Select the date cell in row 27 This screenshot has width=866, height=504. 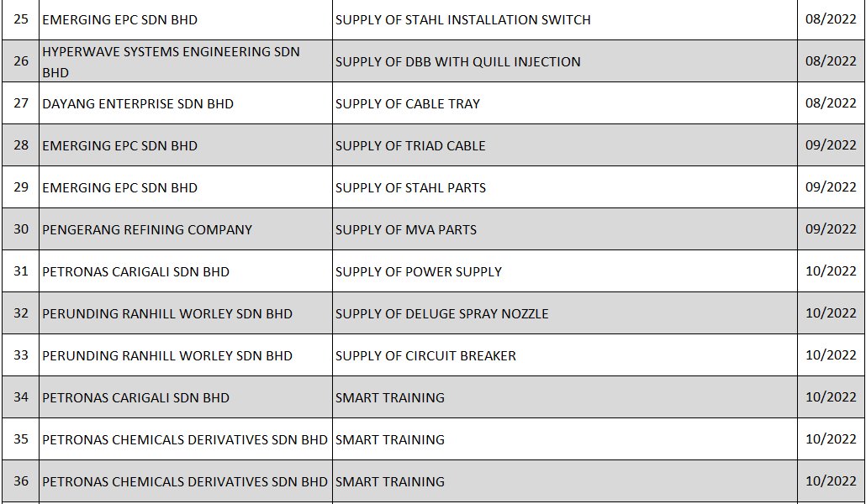point(831,103)
